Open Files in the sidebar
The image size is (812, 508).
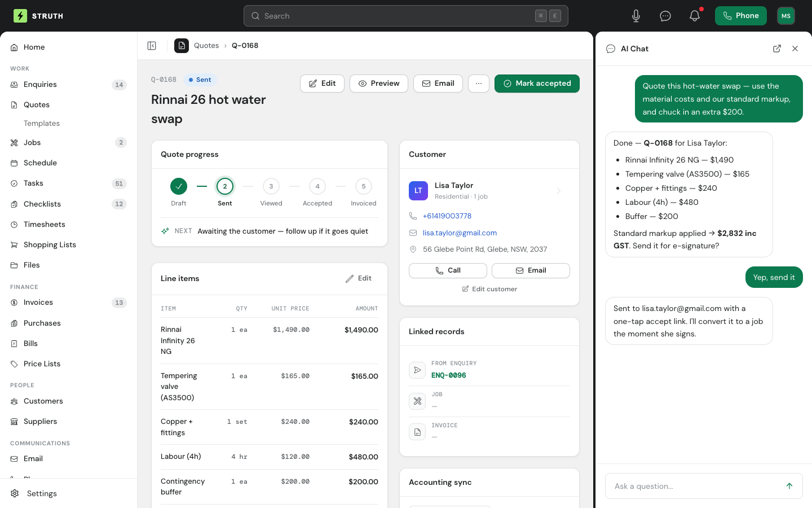point(68,265)
